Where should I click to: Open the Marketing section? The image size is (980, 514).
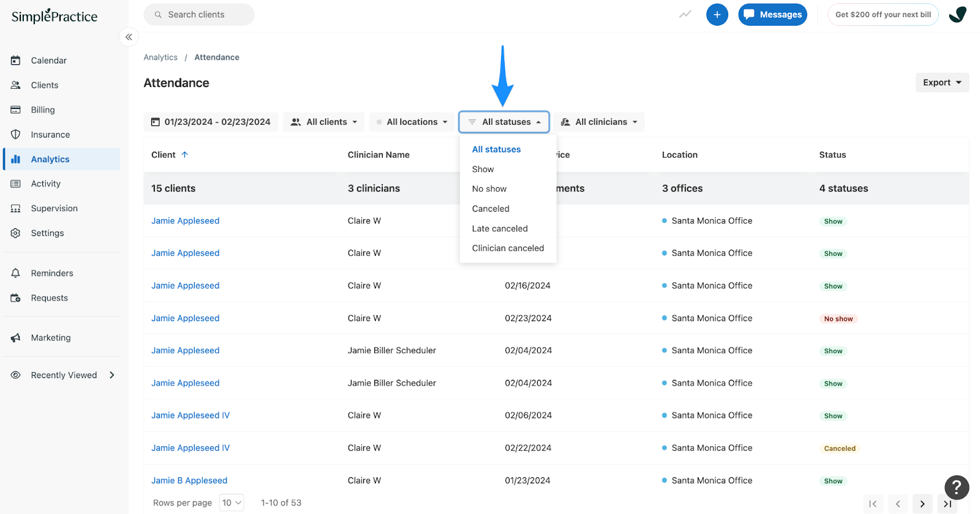(50, 338)
